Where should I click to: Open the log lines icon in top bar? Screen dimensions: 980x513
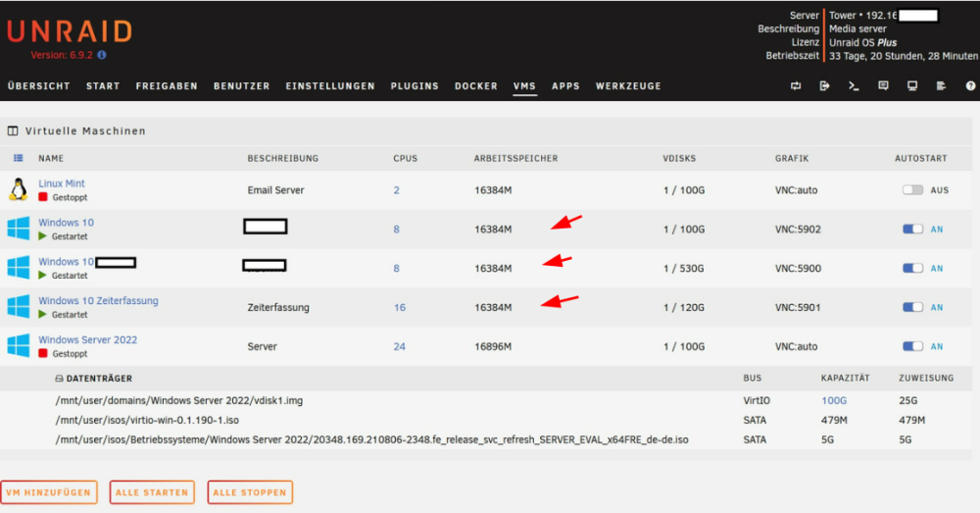pos(941,85)
